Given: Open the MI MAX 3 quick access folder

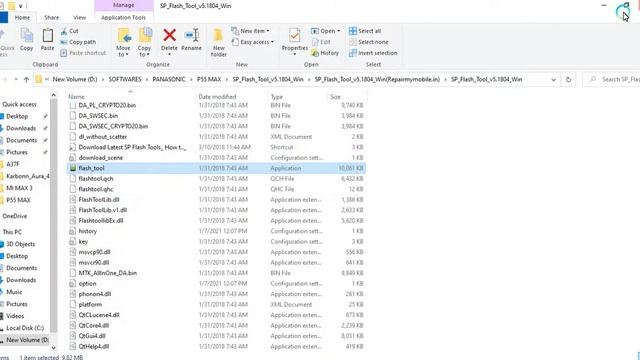Looking at the screenshot, I should [x=19, y=188].
